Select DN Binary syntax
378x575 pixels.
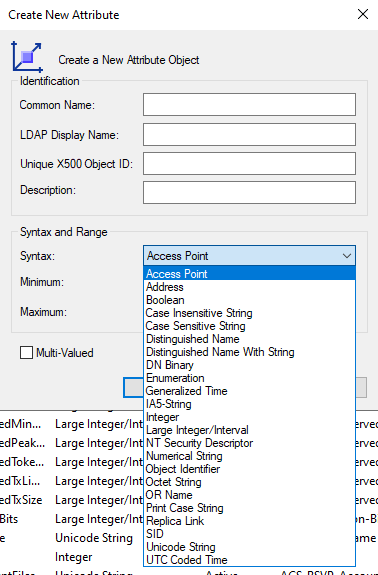pos(249,365)
